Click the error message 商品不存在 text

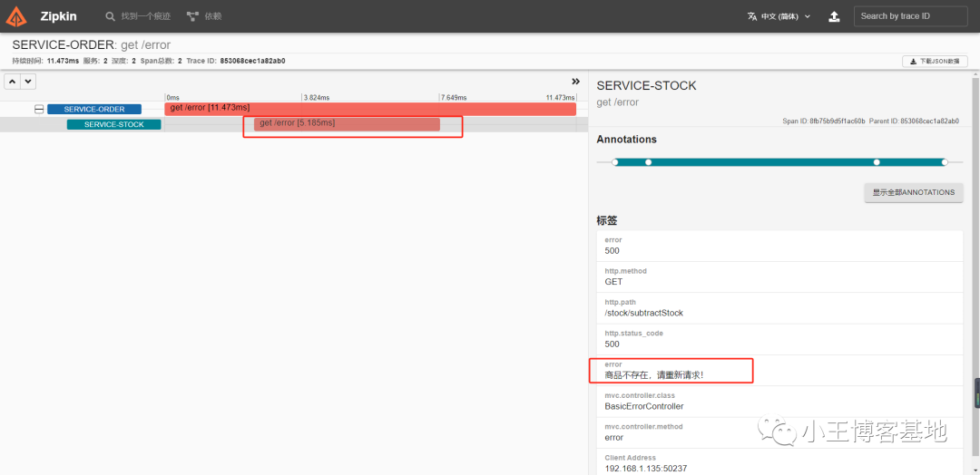653,375
